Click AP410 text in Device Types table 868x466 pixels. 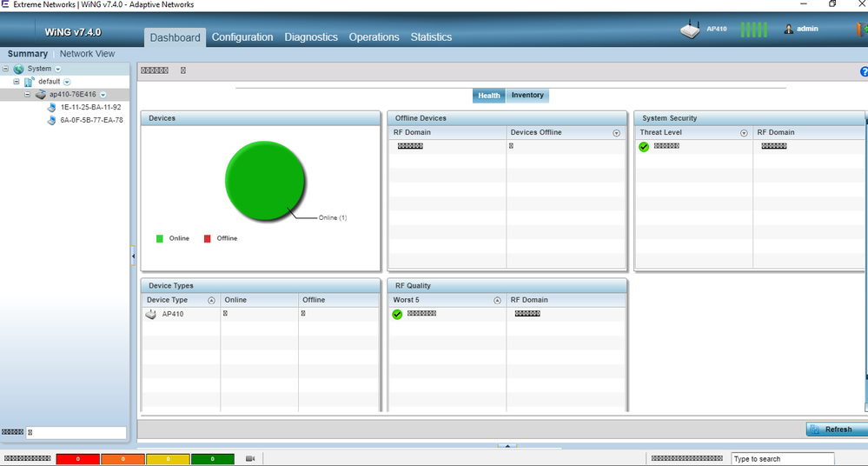173,314
